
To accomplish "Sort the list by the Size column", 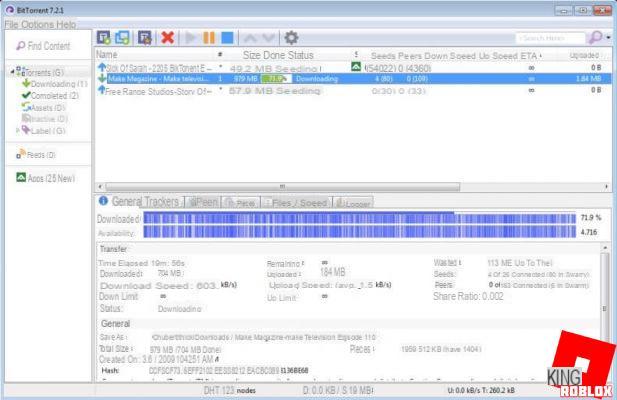I will tap(251, 55).
